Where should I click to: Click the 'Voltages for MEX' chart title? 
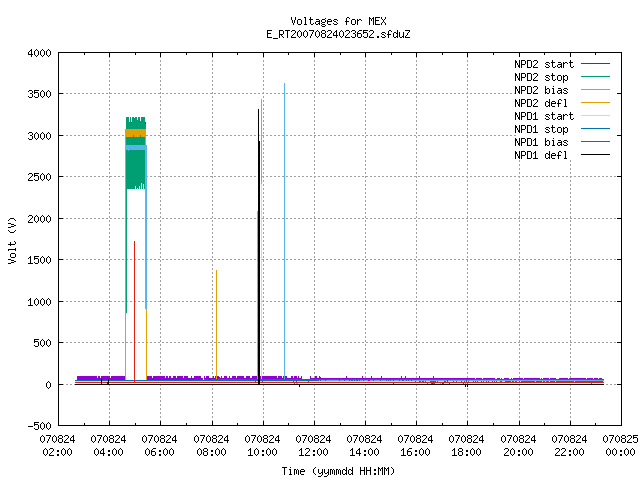pos(338,21)
